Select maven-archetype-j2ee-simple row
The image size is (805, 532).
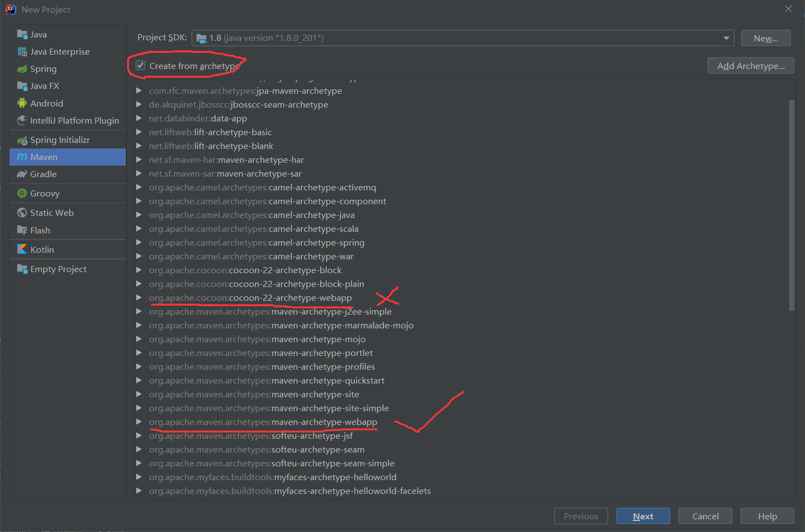[x=461, y=311]
